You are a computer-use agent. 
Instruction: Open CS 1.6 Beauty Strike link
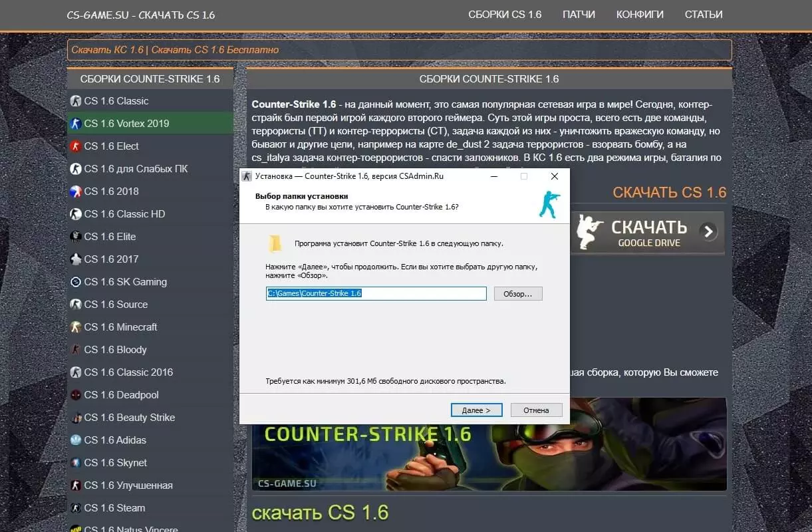click(x=130, y=418)
